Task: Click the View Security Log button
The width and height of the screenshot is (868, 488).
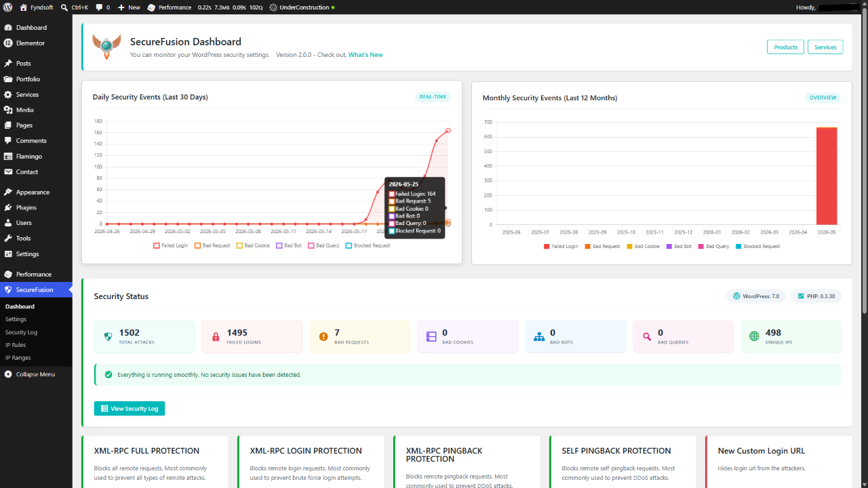Action: 130,409
